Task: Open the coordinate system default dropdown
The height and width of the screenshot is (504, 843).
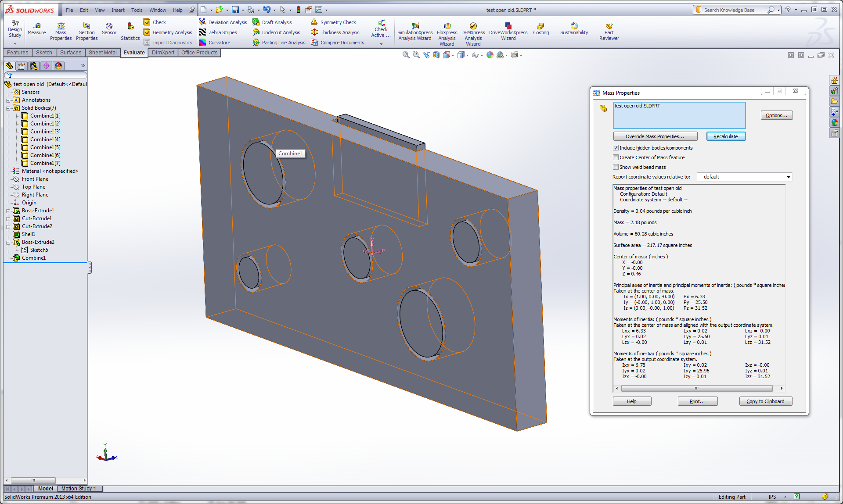Action: (788, 177)
